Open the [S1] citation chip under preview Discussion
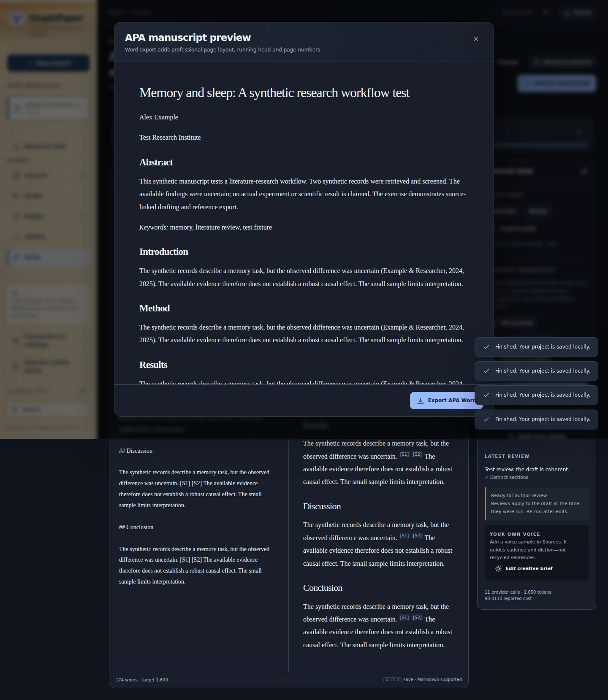 (x=404, y=536)
